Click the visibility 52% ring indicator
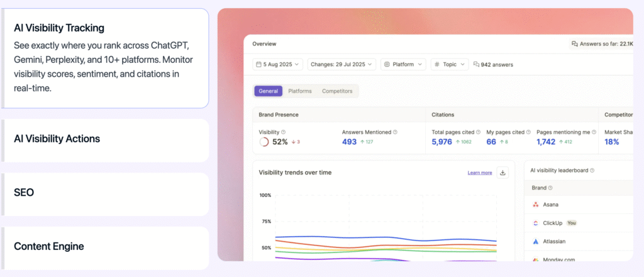This screenshot has width=644, height=277. 264,142
